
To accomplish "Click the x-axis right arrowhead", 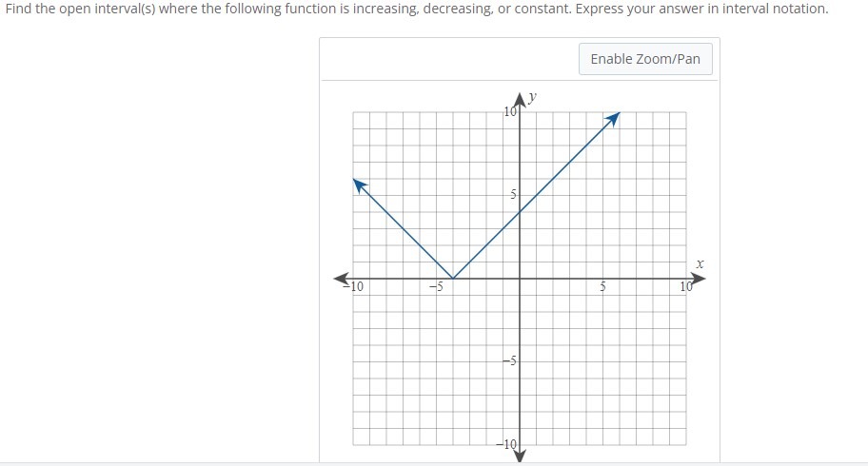I will pyautogui.click(x=699, y=279).
